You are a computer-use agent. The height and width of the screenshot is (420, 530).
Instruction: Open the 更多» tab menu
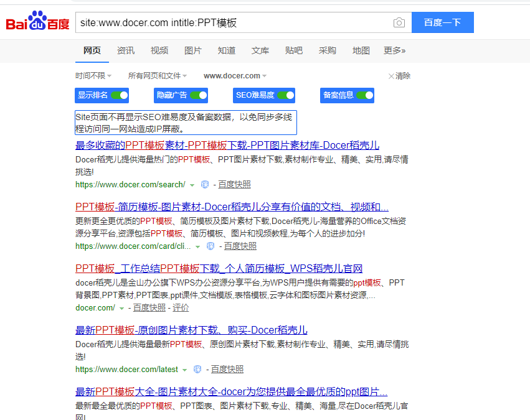point(394,50)
